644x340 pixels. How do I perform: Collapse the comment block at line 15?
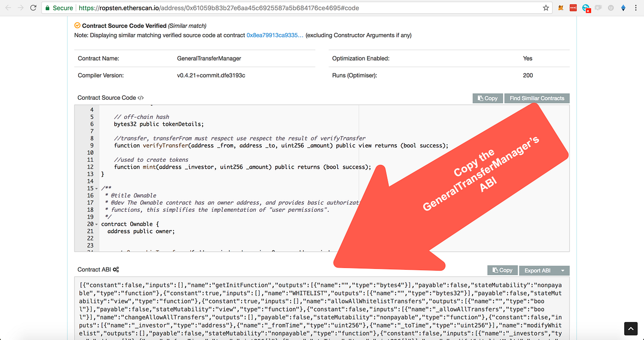96,188
